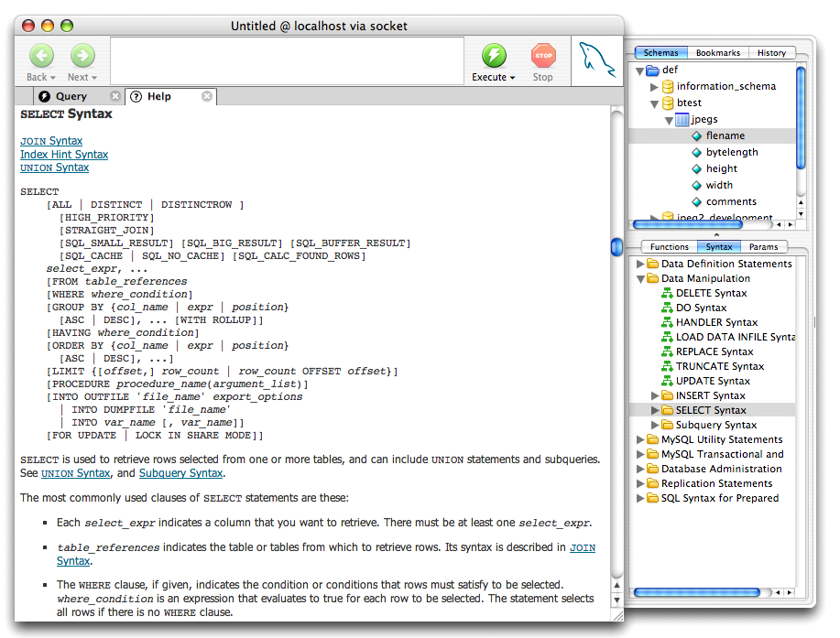The height and width of the screenshot is (638, 840).
Task: Collapse the def catalog tree node
Action: click(639, 70)
